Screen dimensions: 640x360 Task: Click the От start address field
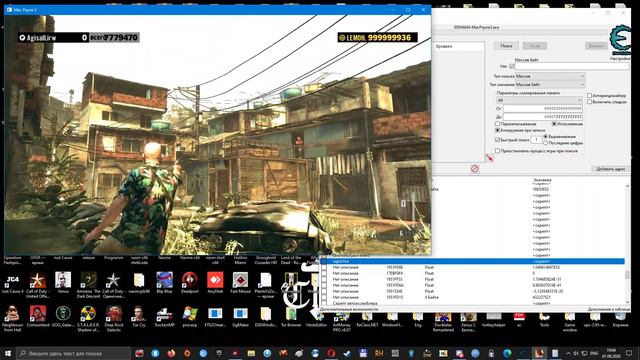543,109
